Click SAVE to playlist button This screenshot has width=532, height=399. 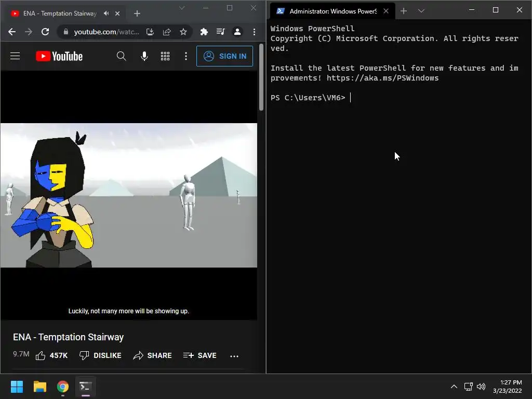[200, 355]
